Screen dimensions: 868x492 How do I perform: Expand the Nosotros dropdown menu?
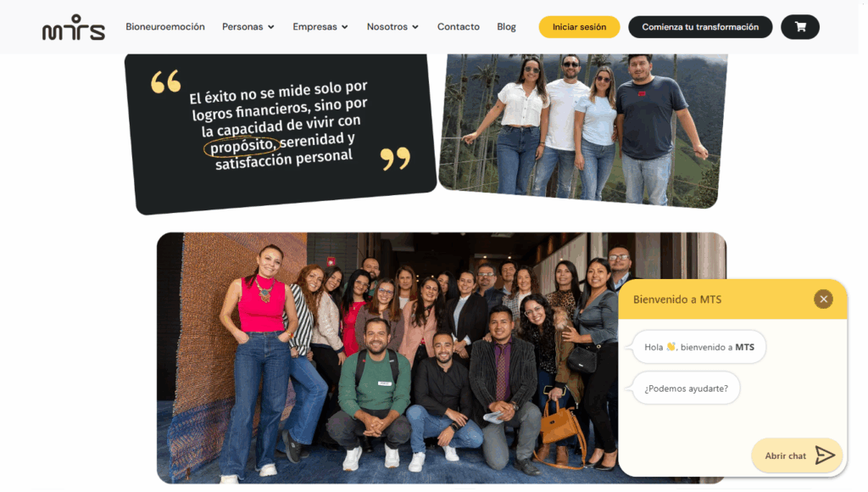(392, 26)
